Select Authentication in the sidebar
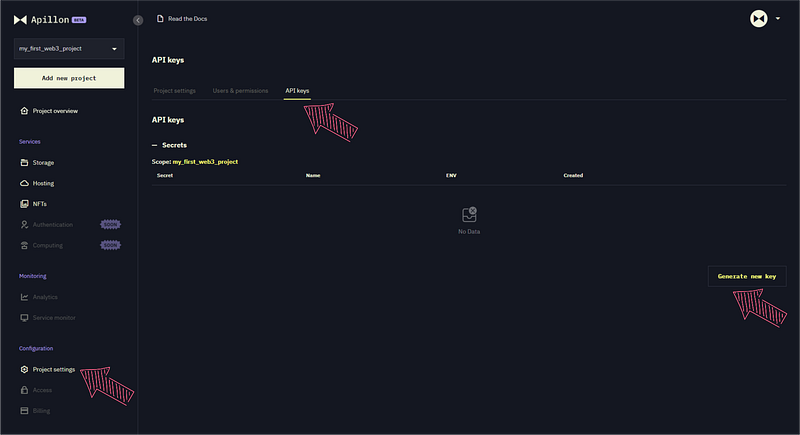 pos(53,225)
